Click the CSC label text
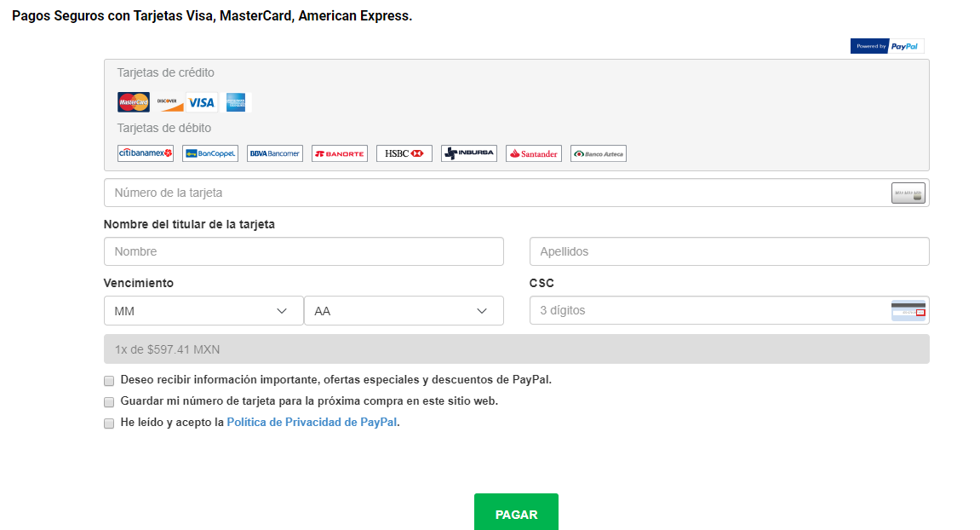 pos(542,283)
